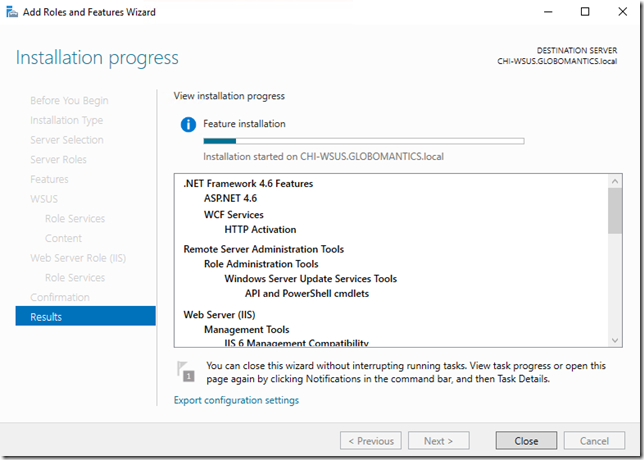Open the Server Roles step
The height and width of the screenshot is (460, 644).
coord(58,159)
